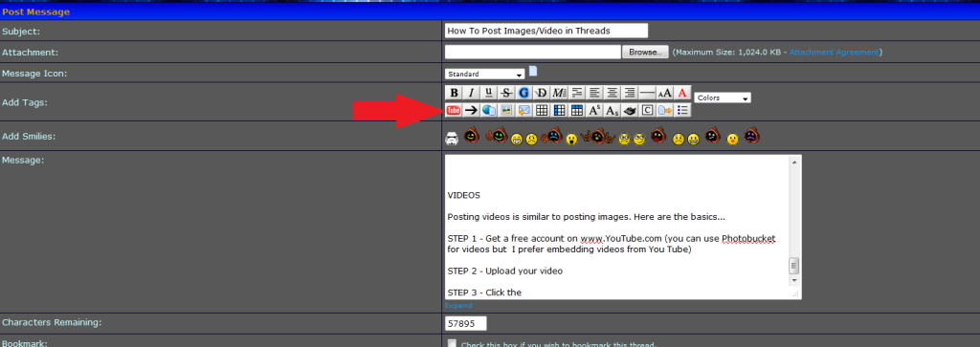Add strikethrough text tag
Screen dimensions: 980x347
(506, 93)
